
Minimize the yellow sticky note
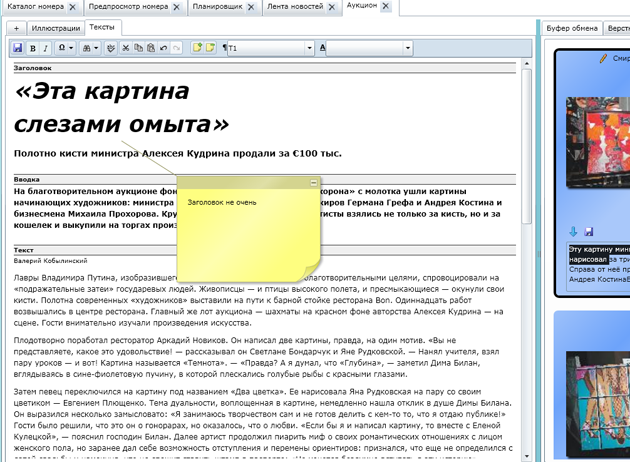coord(314,183)
